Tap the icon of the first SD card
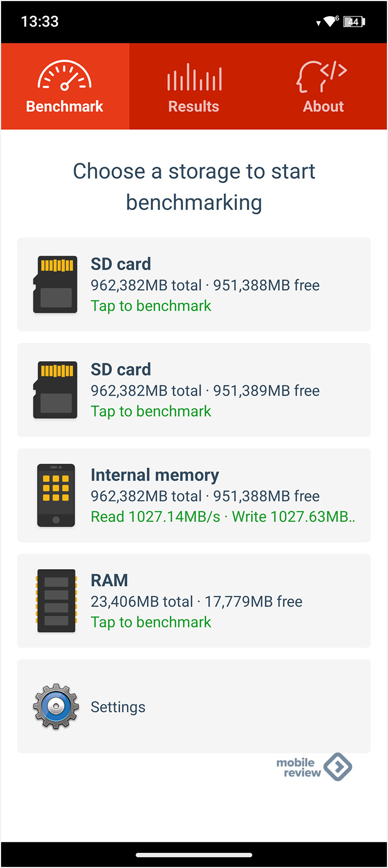 (55, 284)
